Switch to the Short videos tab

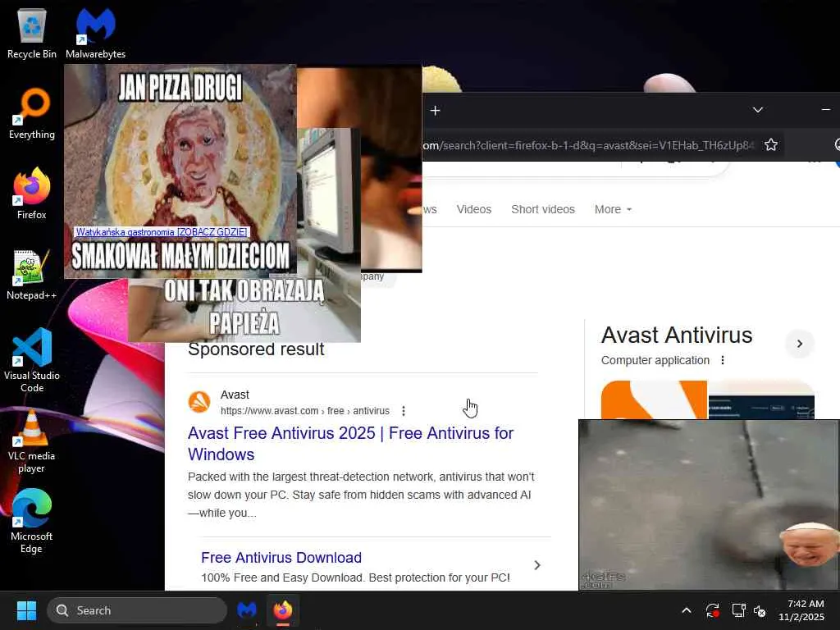(543, 209)
